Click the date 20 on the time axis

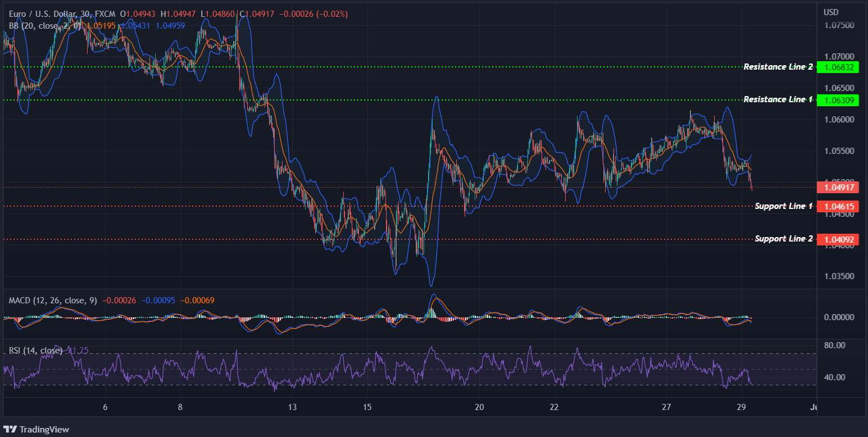479,408
